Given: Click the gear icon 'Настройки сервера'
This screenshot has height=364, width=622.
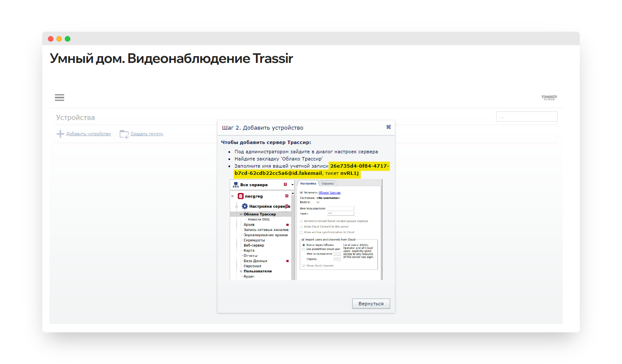Looking at the screenshot, I should pyautogui.click(x=244, y=206).
